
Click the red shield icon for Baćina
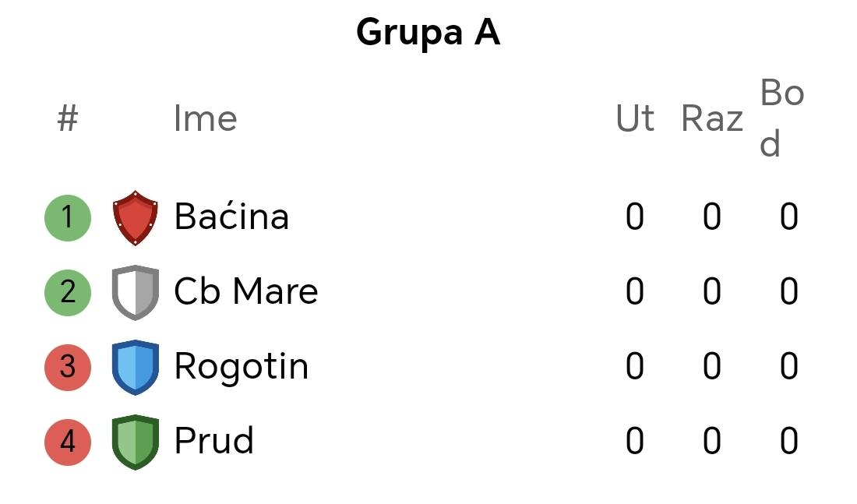point(135,217)
